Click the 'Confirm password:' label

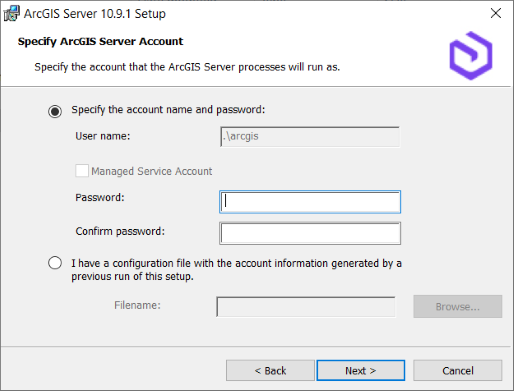tap(120, 231)
